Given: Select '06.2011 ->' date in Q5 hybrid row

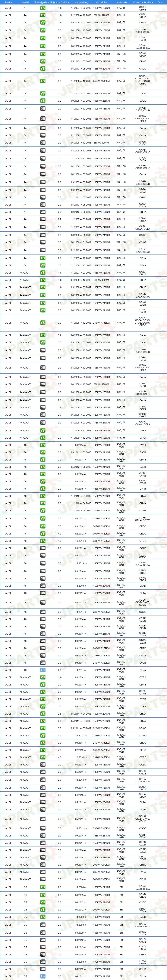Looking at the screenshot, I should [x=81, y=977].
